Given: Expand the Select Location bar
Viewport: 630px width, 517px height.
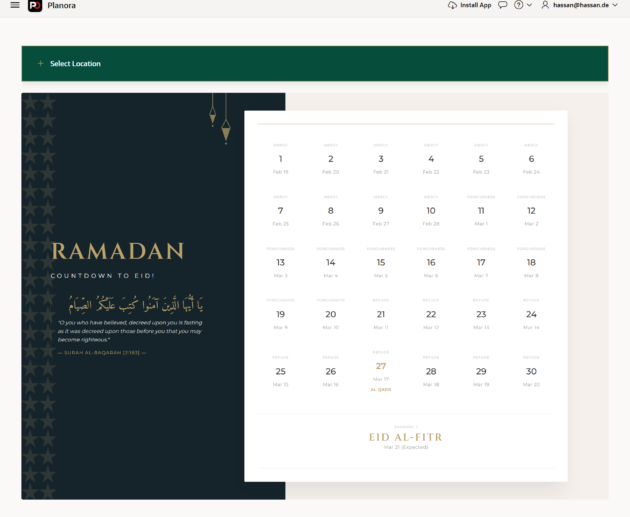Looking at the screenshot, I should pos(315,63).
